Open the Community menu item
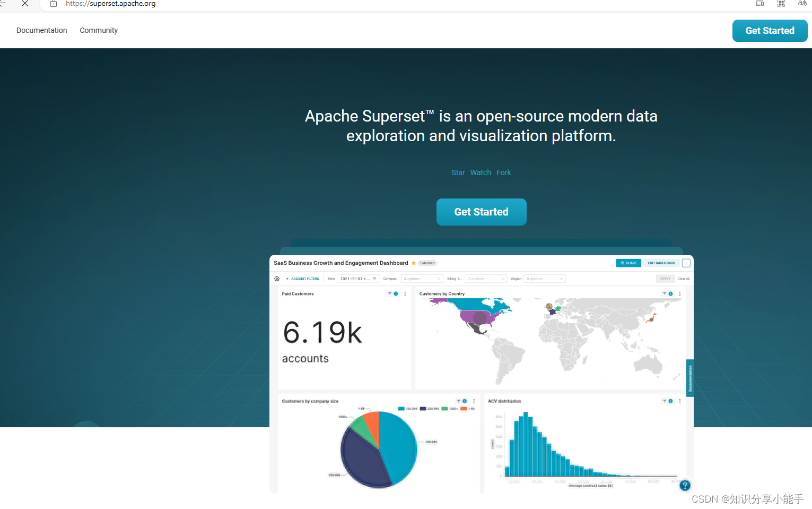The width and height of the screenshot is (812, 509). click(x=99, y=30)
